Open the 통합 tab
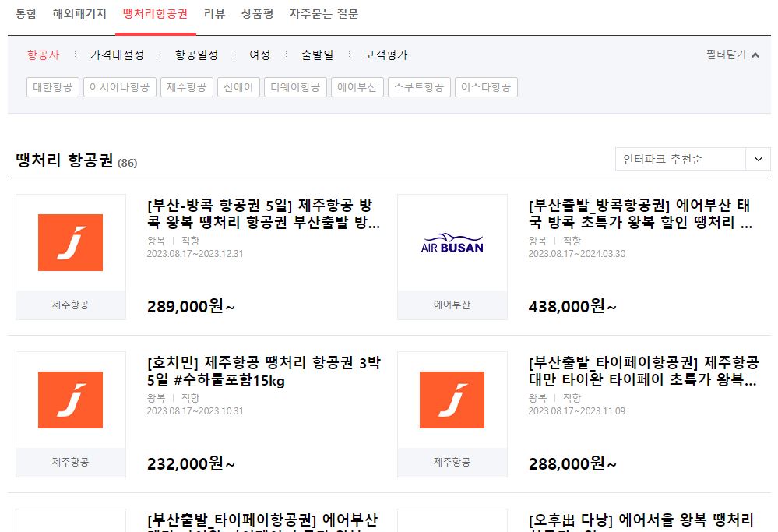 click(x=26, y=14)
